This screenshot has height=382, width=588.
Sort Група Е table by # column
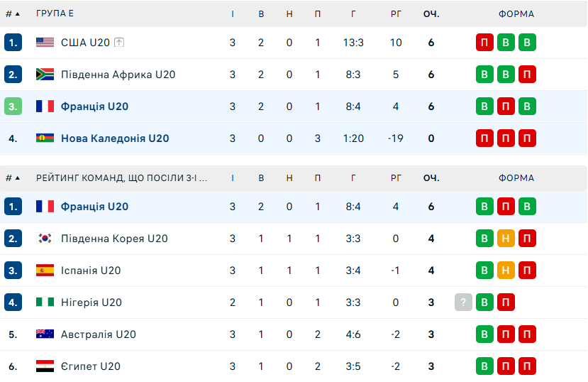[13, 13]
